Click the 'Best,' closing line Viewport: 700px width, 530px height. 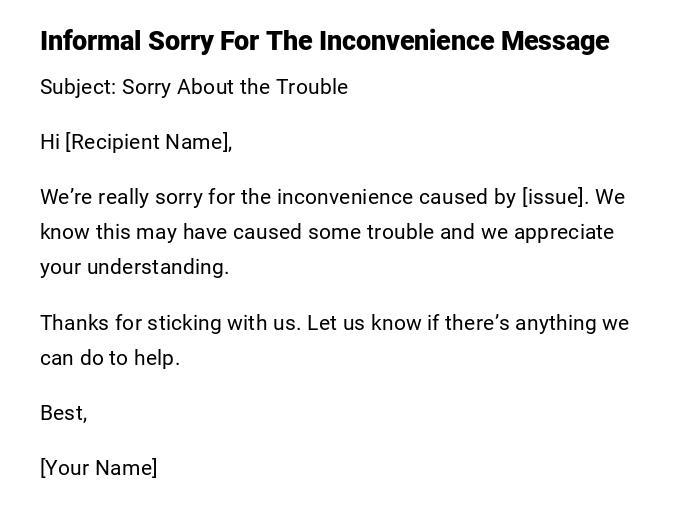(63, 413)
